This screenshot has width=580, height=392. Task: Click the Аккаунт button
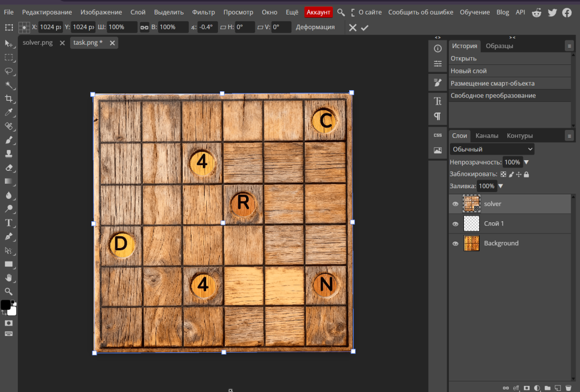coord(318,12)
